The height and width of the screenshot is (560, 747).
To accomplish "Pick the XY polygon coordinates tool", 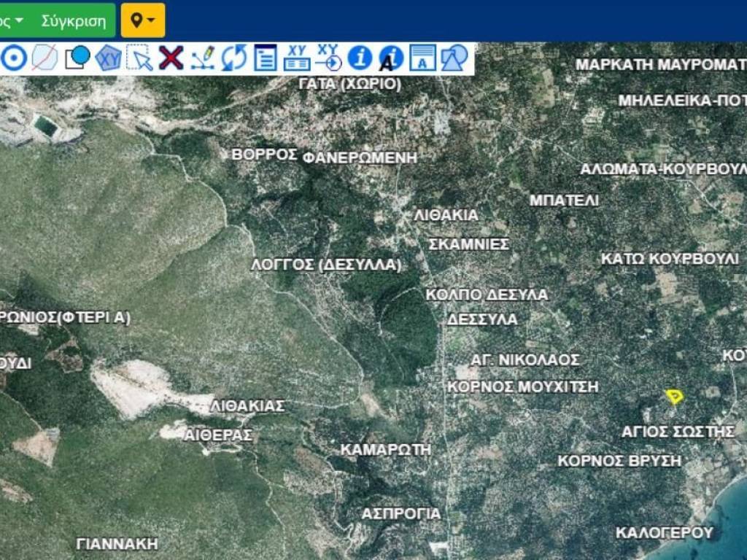I will [x=109, y=58].
